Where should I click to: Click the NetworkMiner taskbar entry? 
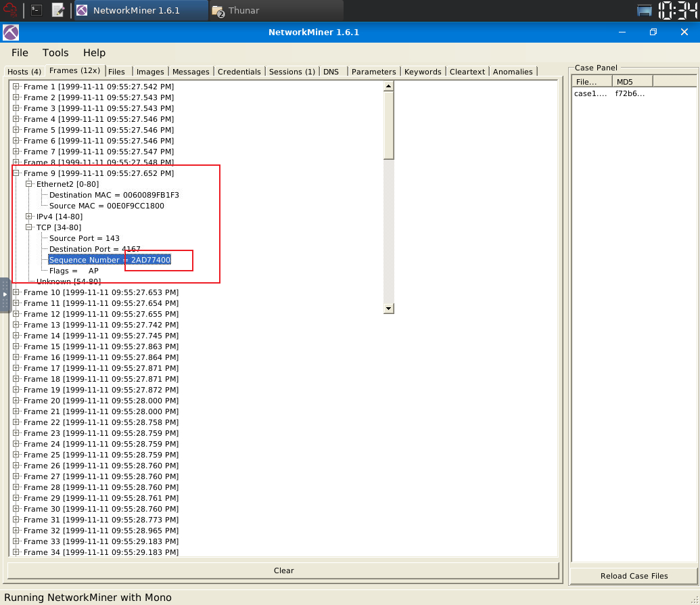click(141, 10)
